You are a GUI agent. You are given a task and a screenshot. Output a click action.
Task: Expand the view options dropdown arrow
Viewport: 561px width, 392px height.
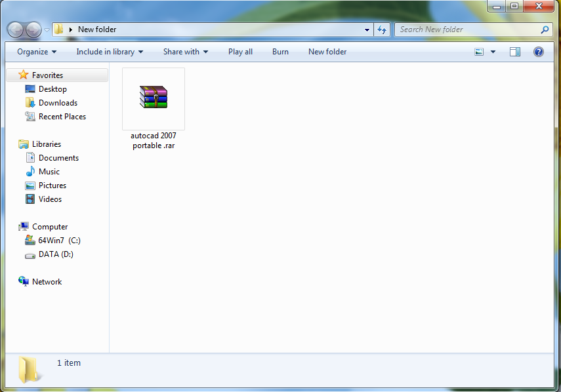tap(493, 52)
